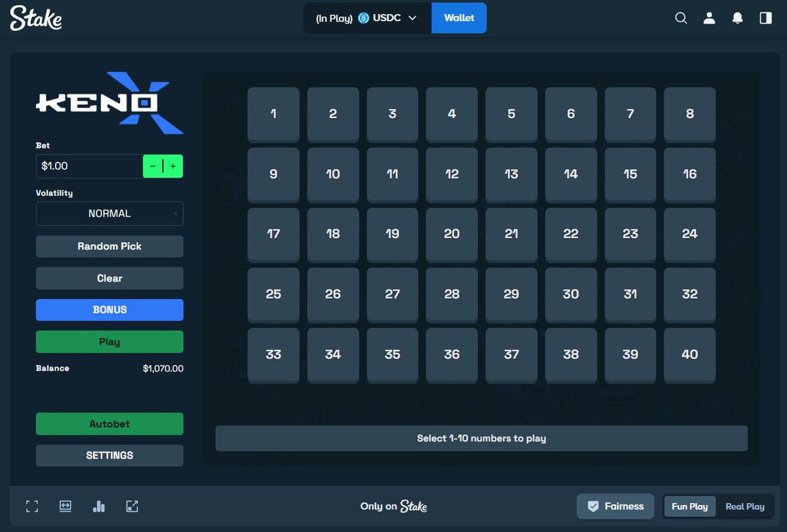Screen dimensions: 787x532
Task: Open the SETTINGS button
Action: (110, 455)
